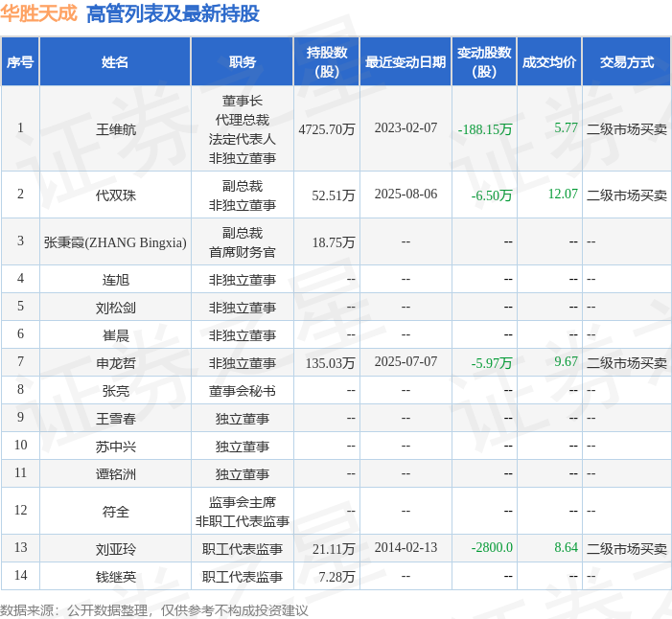Click the 华胜天成 company name title
This screenshot has height=619, width=672.
(38, 13)
